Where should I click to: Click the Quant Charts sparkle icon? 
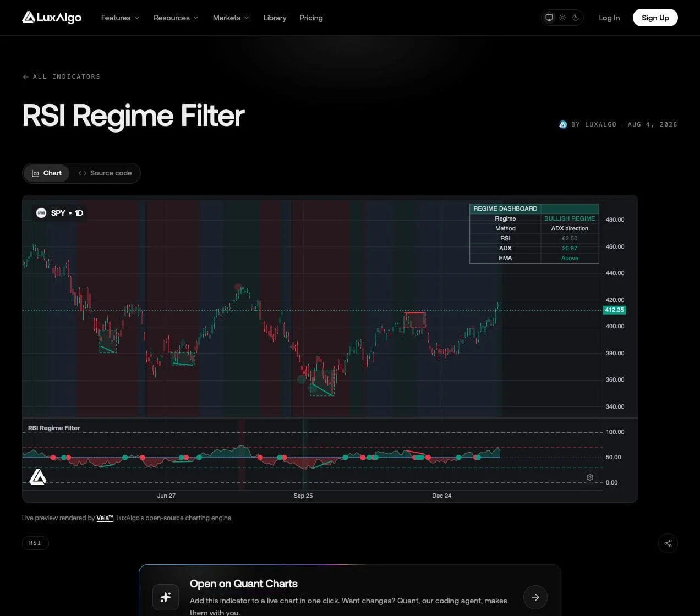point(166,597)
